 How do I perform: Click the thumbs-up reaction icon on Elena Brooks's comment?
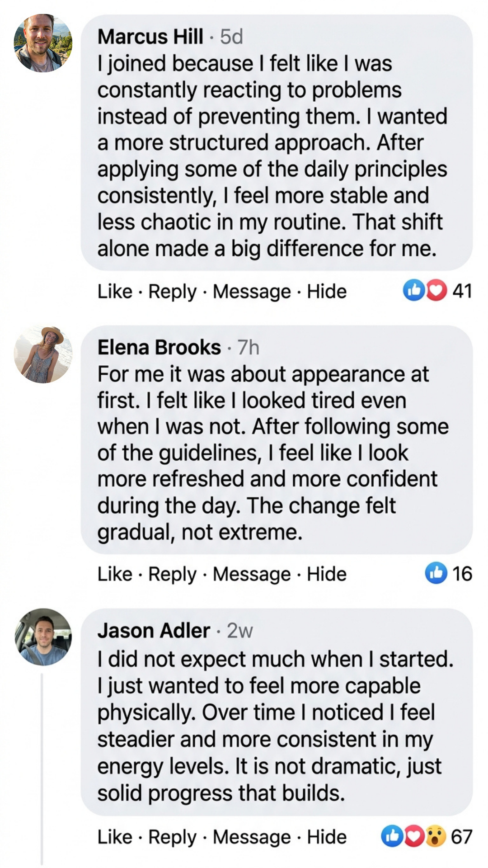click(437, 574)
